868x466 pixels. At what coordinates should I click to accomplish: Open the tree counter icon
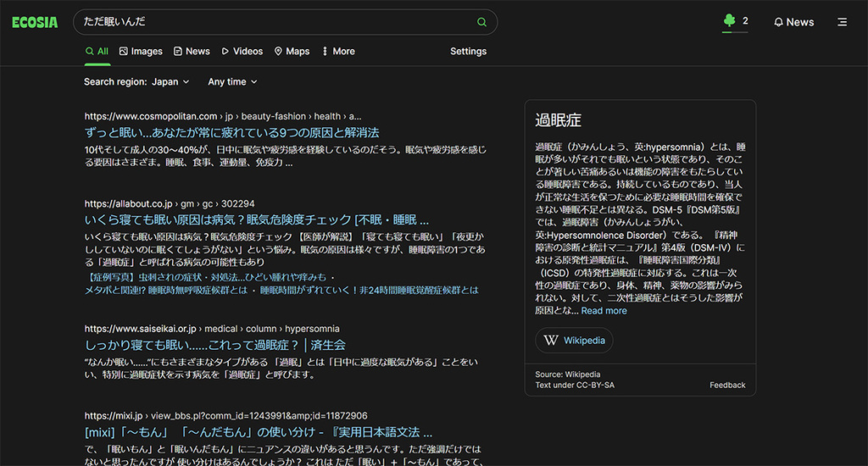[729, 21]
